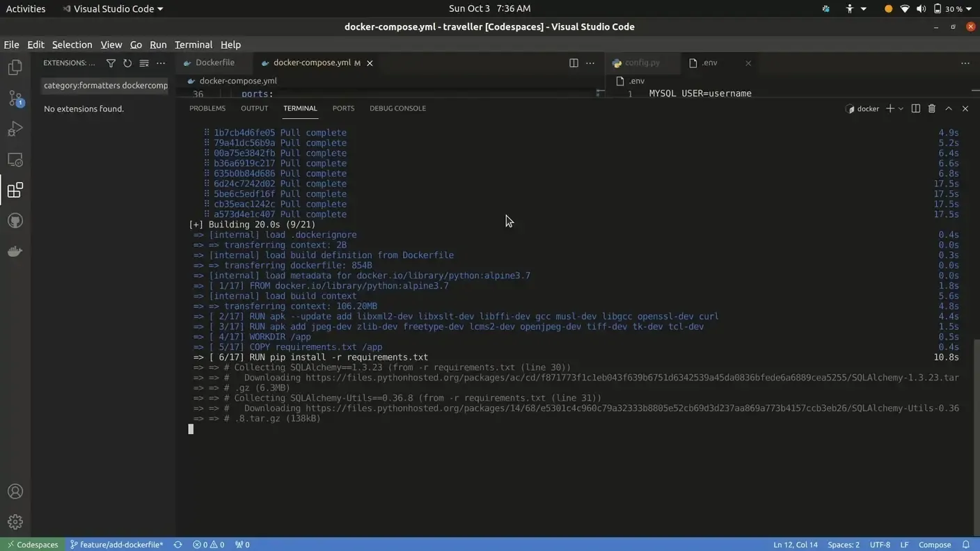Viewport: 980px width, 551px height.
Task: Open the Run and Debug view
Action: 15,129
